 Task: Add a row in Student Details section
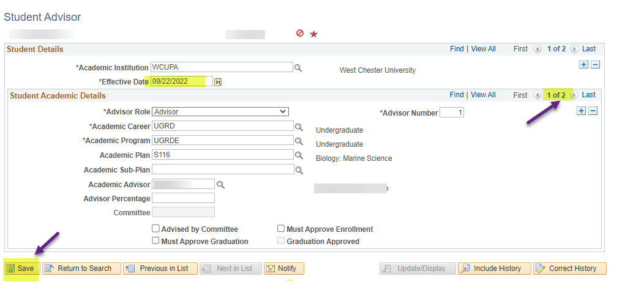click(583, 65)
